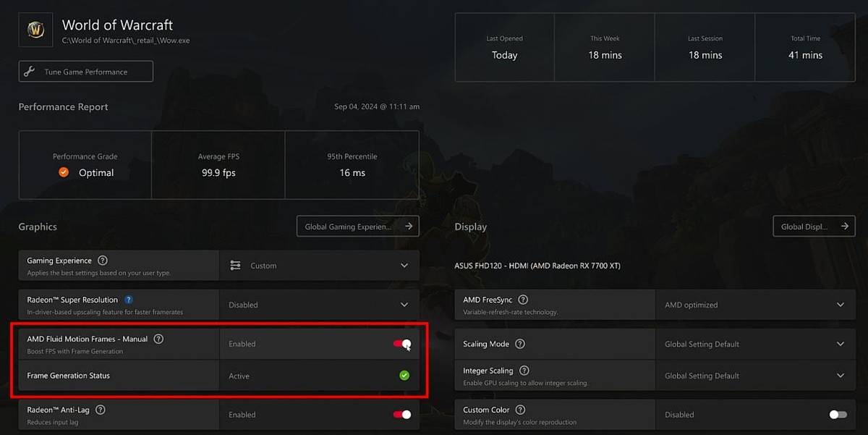868x435 pixels.
Task: Open Radeon Anti-Lag help icon
Action: pos(101,410)
